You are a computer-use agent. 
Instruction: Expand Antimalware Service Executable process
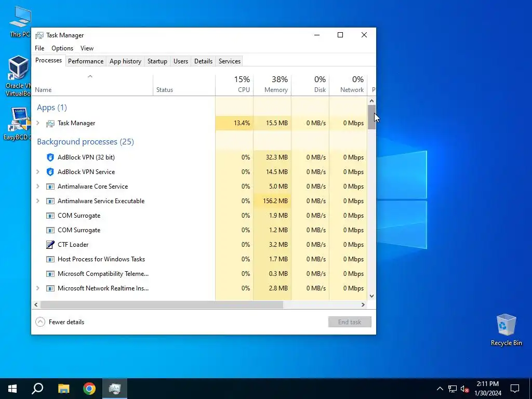click(38, 201)
